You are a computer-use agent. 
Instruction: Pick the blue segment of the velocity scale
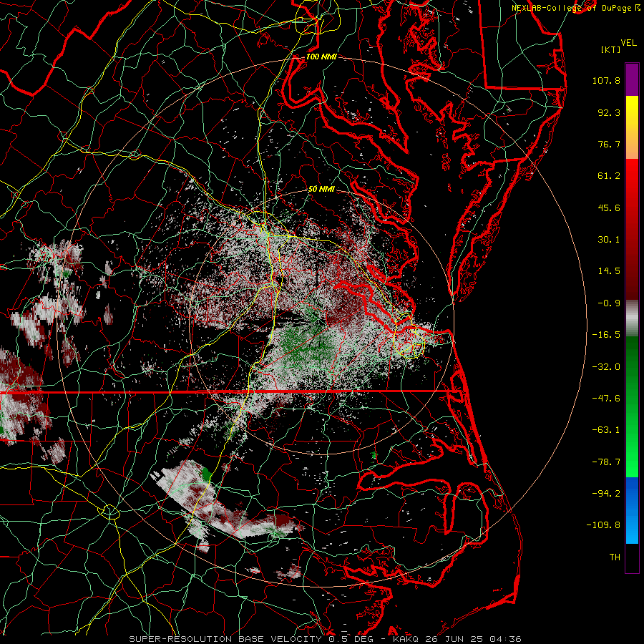(x=632, y=510)
